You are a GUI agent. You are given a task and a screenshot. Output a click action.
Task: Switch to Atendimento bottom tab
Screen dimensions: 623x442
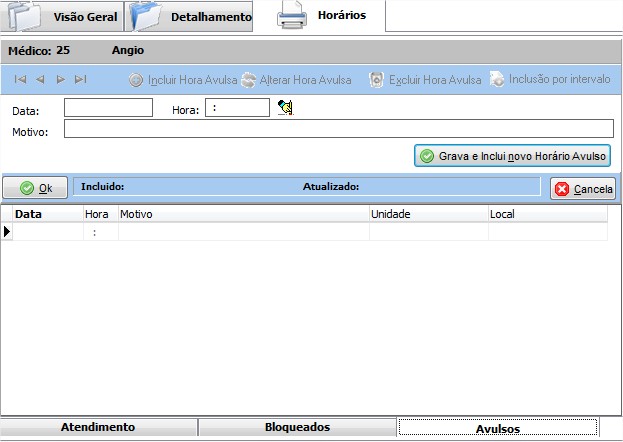pos(98,427)
